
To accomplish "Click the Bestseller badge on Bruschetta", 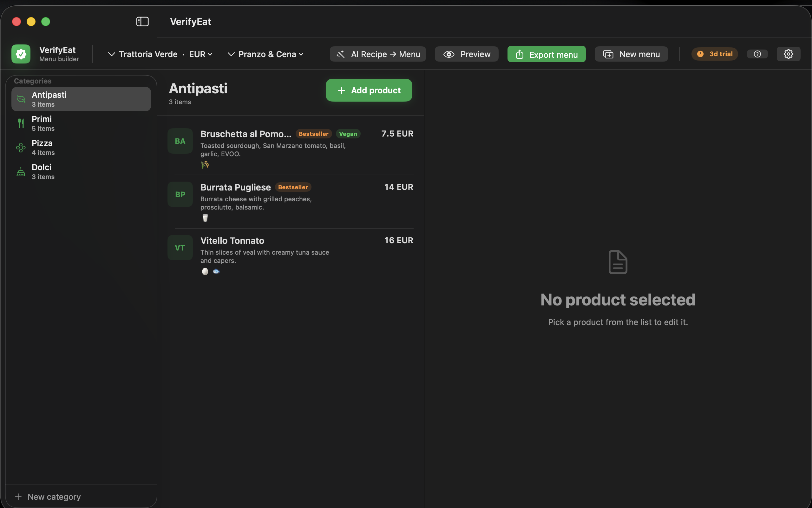I will click(313, 134).
